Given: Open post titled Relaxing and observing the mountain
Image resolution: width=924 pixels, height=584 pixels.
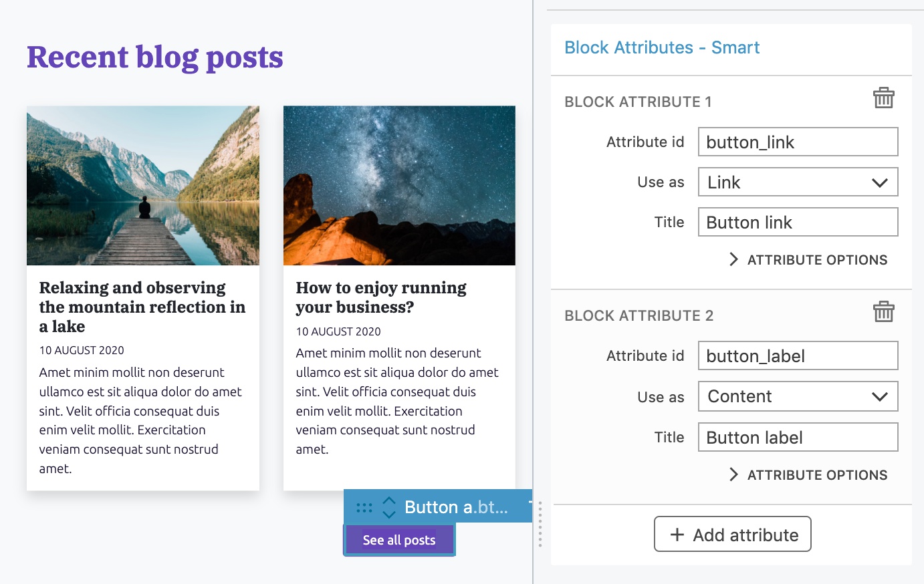Looking at the screenshot, I should (x=142, y=307).
